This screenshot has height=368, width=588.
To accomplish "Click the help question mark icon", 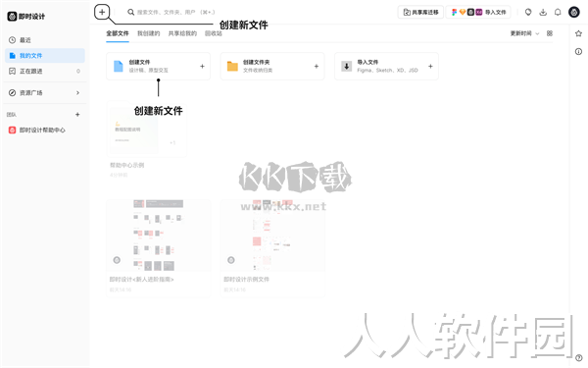I will click(578, 358).
